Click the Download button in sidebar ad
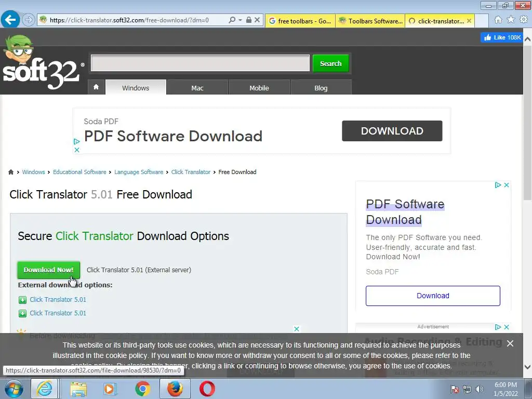Screen dimensions: 532x399 tap(433, 296)
